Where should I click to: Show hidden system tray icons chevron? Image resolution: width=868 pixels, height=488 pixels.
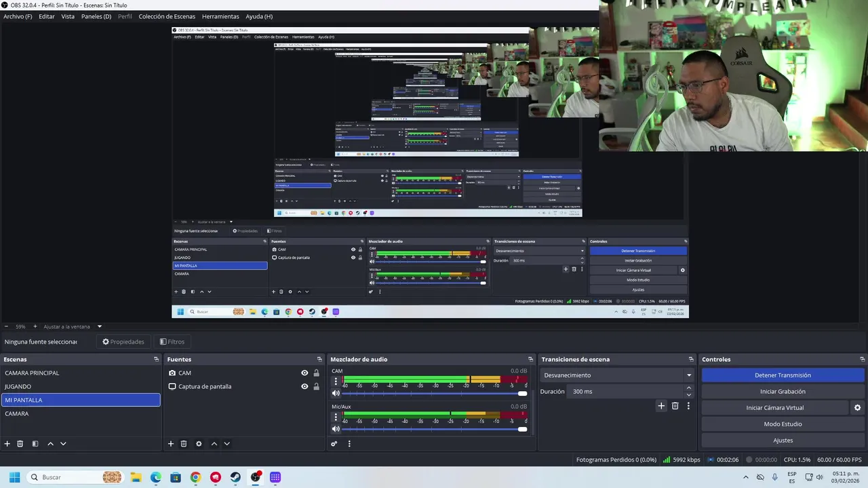(x=746, y=477)
